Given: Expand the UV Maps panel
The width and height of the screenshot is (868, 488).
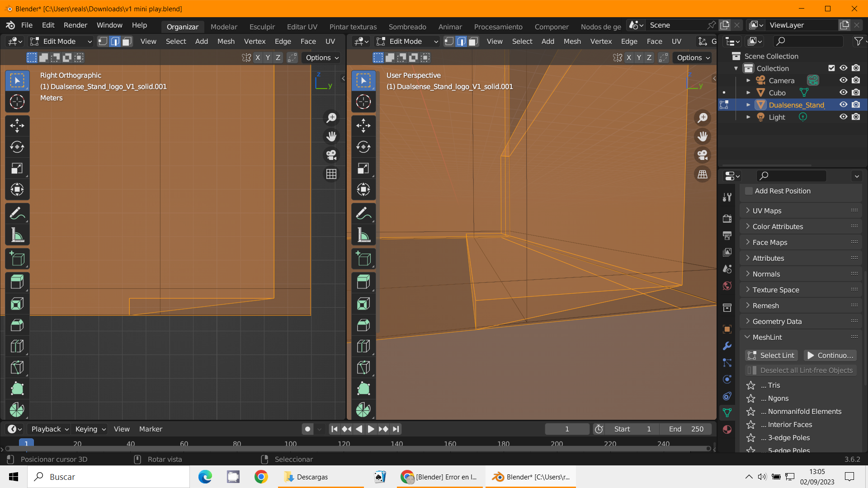Looking at the screenshot, I should [767, 211].
